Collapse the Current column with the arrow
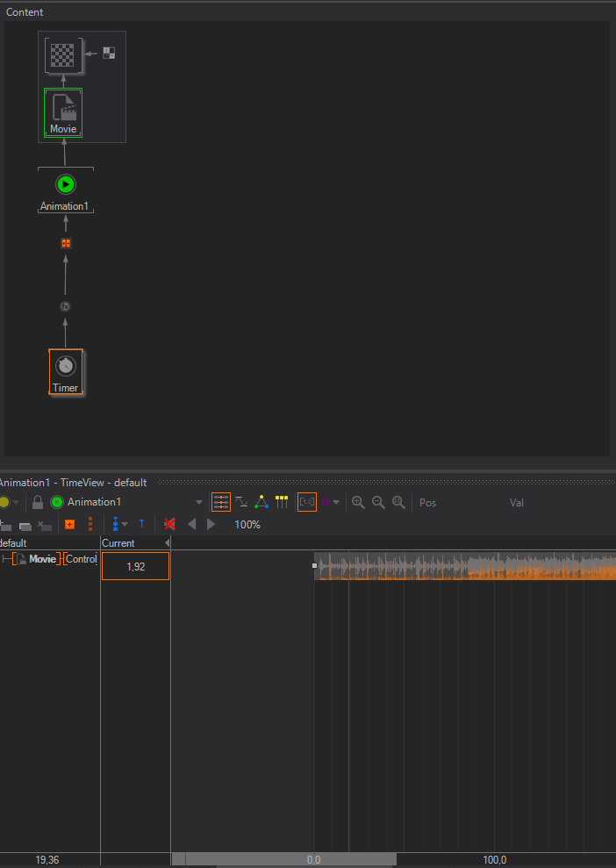Image resolution: width=616 pixels, height=868 pixels. (167, 543)
